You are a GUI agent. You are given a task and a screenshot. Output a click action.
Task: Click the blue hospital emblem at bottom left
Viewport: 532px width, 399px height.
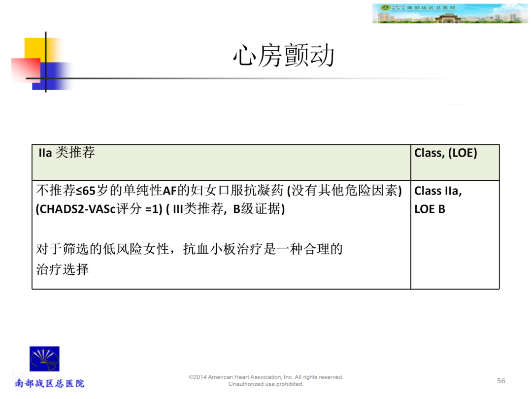point(44,360)
